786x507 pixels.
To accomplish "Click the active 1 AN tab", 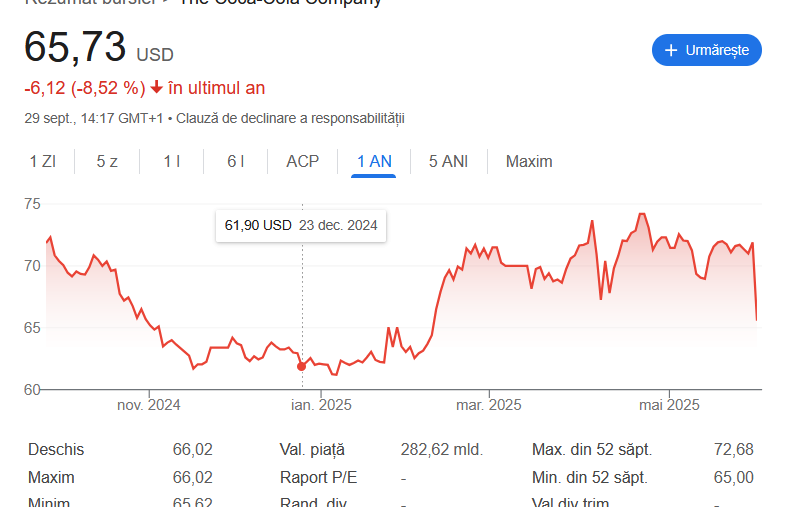I will tap(374, 161).
